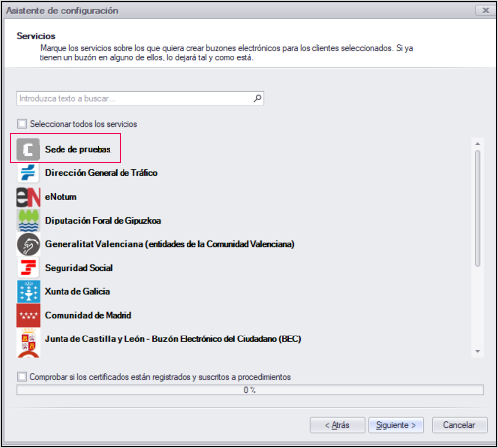Click the search text field

click(x=140, y=98)
